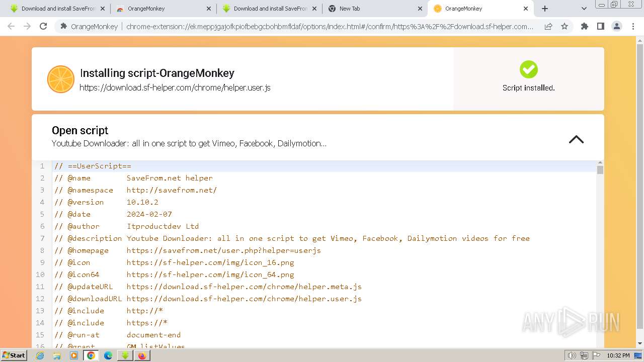
Task: Click the @namespace http://savefrom.net/ line
Action: (x=135, y=190)
